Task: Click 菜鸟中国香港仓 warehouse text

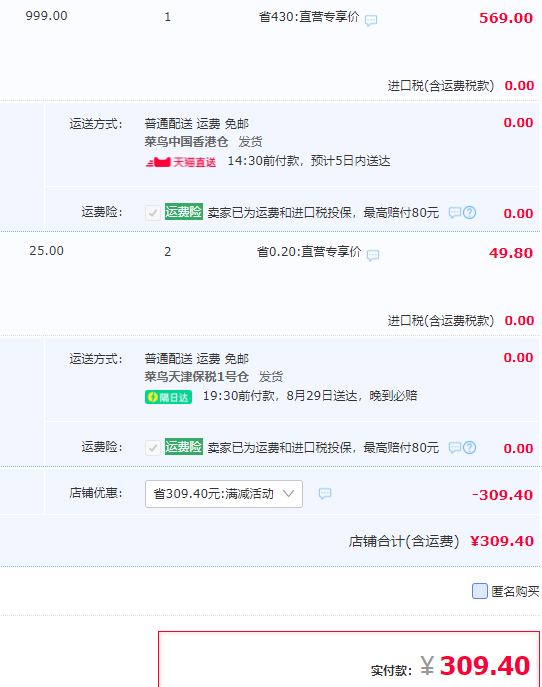Action: [186, 142]
